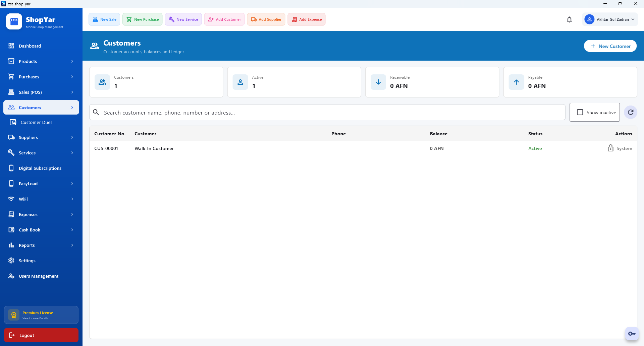The image size is (644, 346).
Task: Click the New Customer button
Action: pyautogui.click(x=610, y=46)
